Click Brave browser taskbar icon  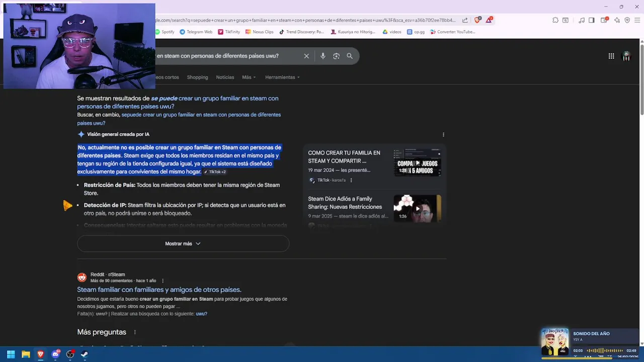coord(41,354)
